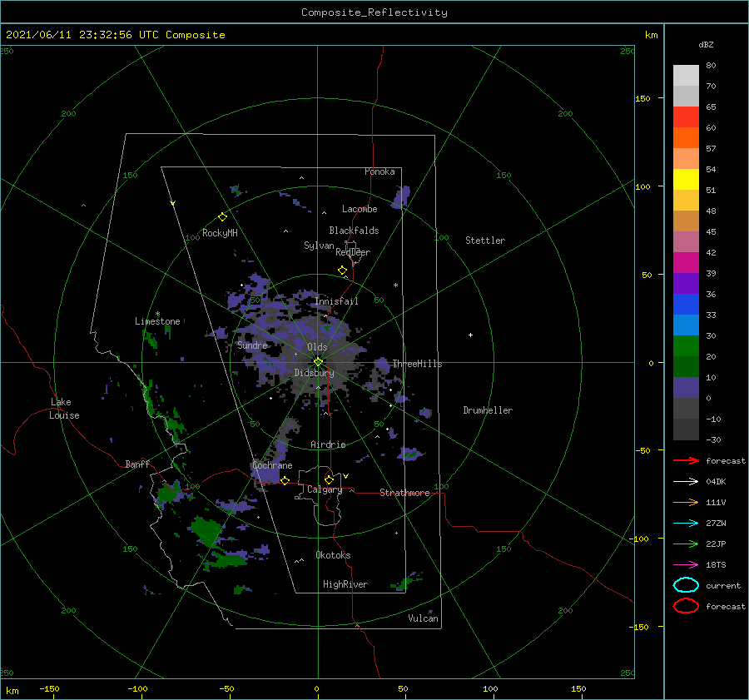Viewport: 749px width, 700px height.
Task: Click the Calgary city label
Action: [325, 489]
